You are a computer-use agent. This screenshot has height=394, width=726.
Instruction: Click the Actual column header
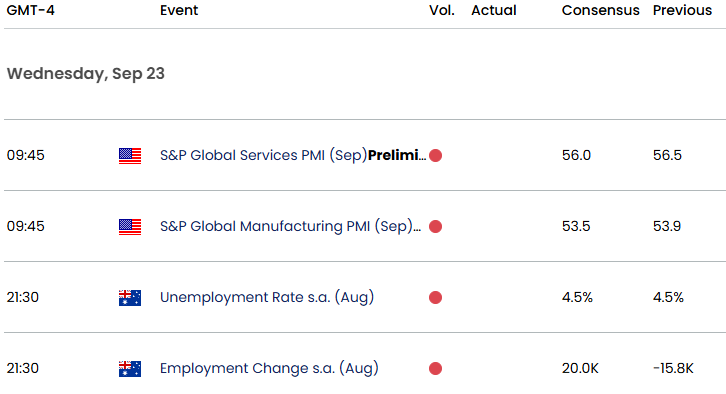tap(494, 10)
